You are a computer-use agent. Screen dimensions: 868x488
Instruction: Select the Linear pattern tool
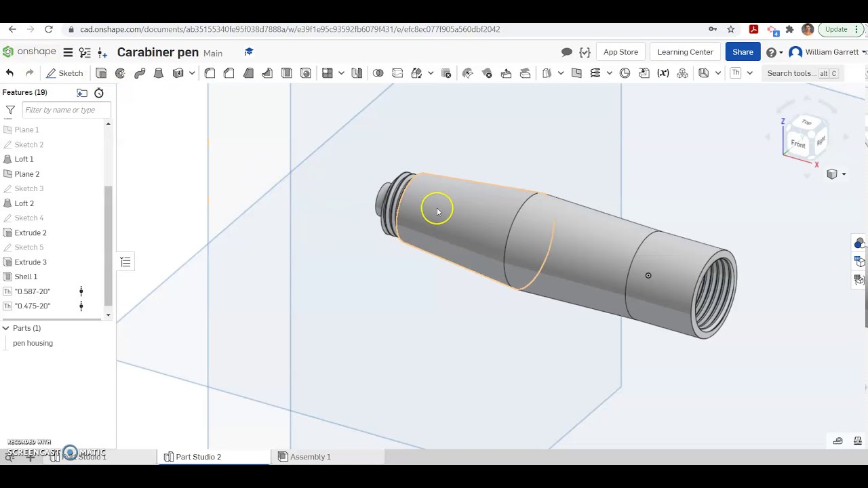click(328, 73)
